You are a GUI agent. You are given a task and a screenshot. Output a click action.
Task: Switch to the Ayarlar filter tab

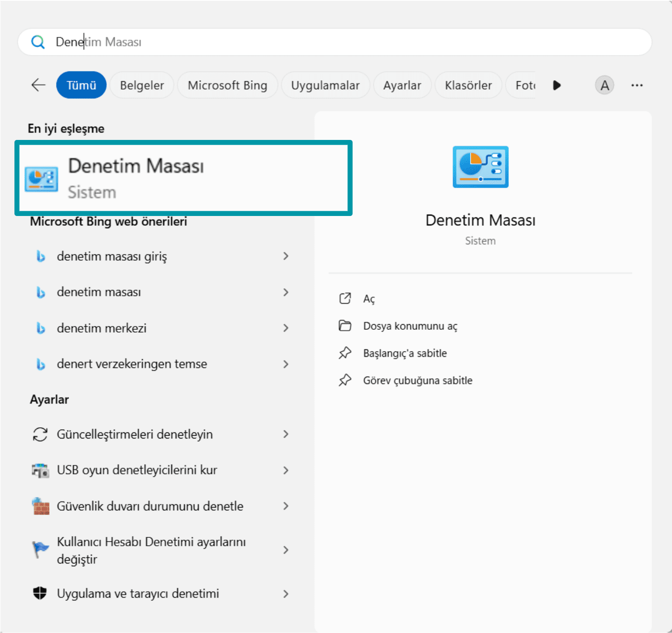[402, 85]
